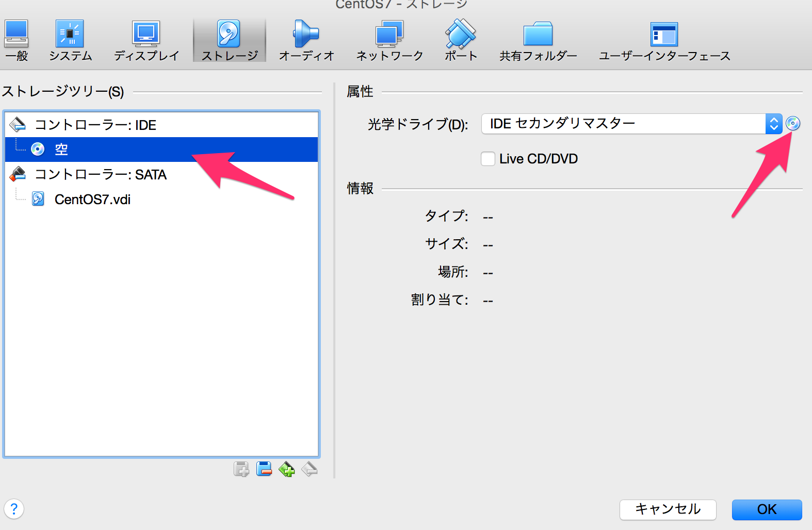Image resolution: width=812 pixels, height=530 pixels.
Task: Select the 空 optical drive row
Action: (161, 150)
